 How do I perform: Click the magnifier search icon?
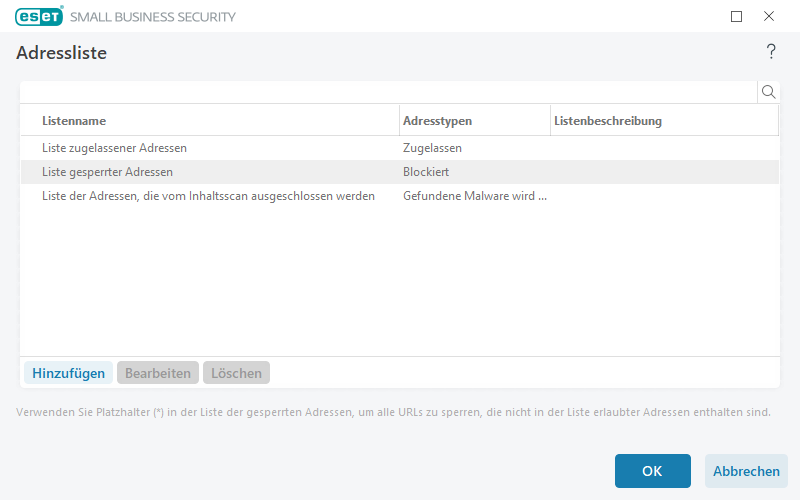[x=768, y=92]
